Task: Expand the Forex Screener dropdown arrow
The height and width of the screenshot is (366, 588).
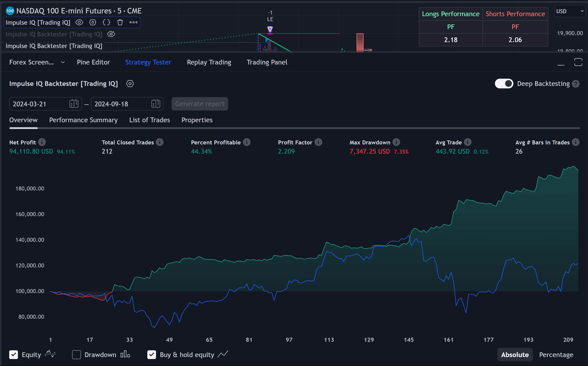Action: [63, 62]
